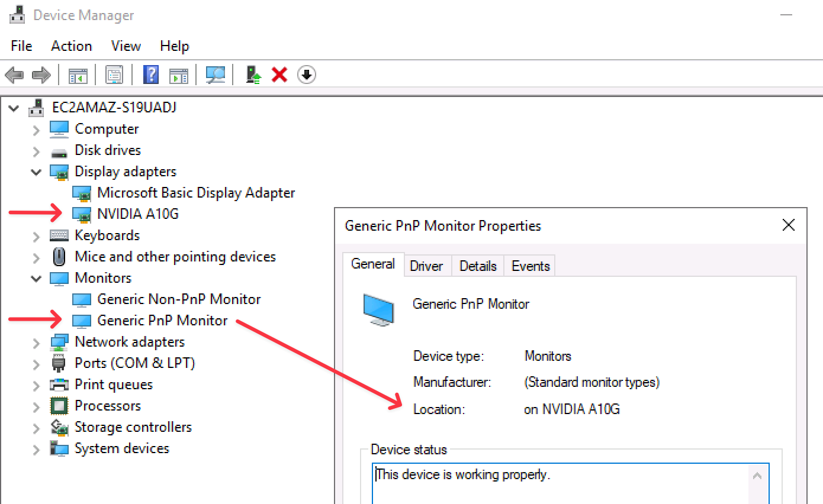The image size is (823, 504).
Task: Click Update device driver toolbar icon
Action: pyautogui.click(x=253, y=75)
